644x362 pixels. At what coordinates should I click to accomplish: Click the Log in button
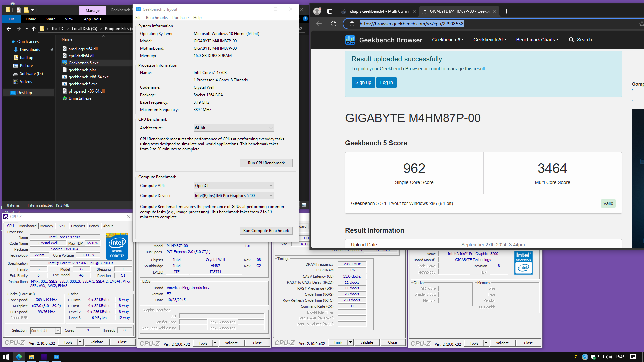point(386,82)
